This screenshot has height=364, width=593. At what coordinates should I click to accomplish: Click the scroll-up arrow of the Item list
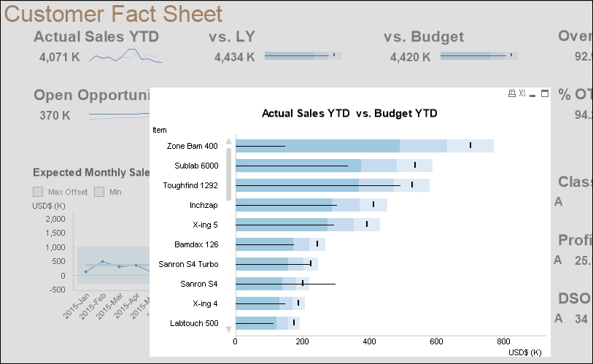(x=228, y=141)
